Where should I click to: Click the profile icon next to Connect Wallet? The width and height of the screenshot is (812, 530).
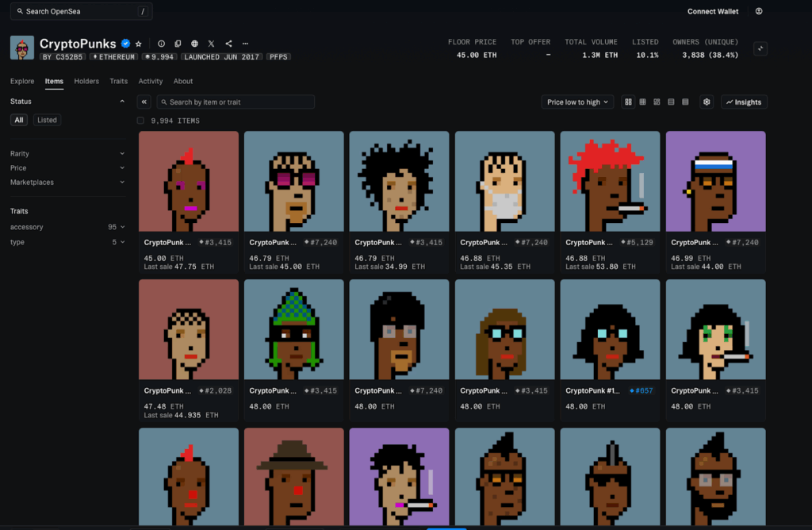tap(759, 11)
